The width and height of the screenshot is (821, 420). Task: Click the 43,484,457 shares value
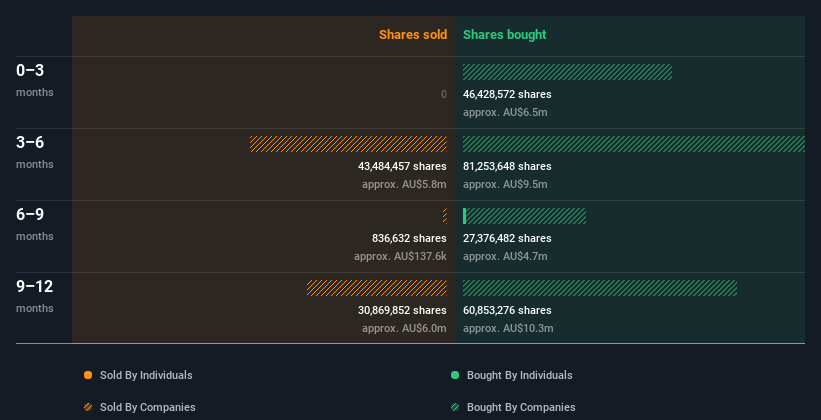pos(402,166)
